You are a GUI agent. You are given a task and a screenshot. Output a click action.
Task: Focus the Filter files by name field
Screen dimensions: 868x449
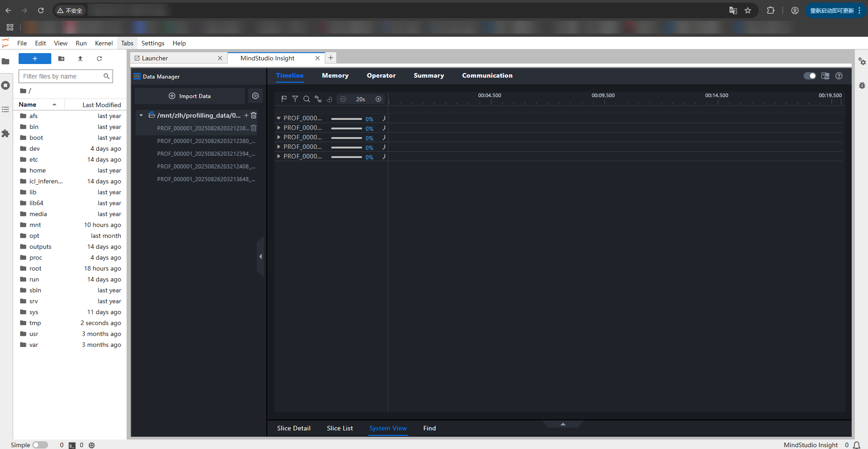tap(66, 76)
